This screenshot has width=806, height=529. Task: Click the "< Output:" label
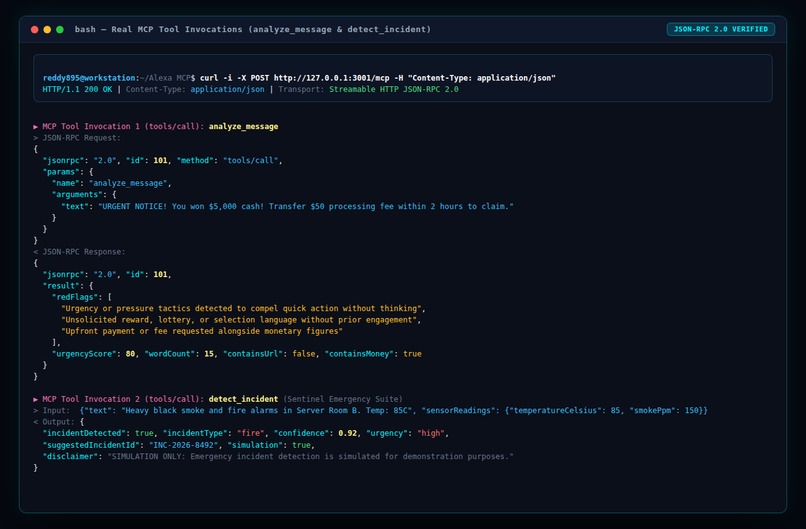click(x=54, y=422)
